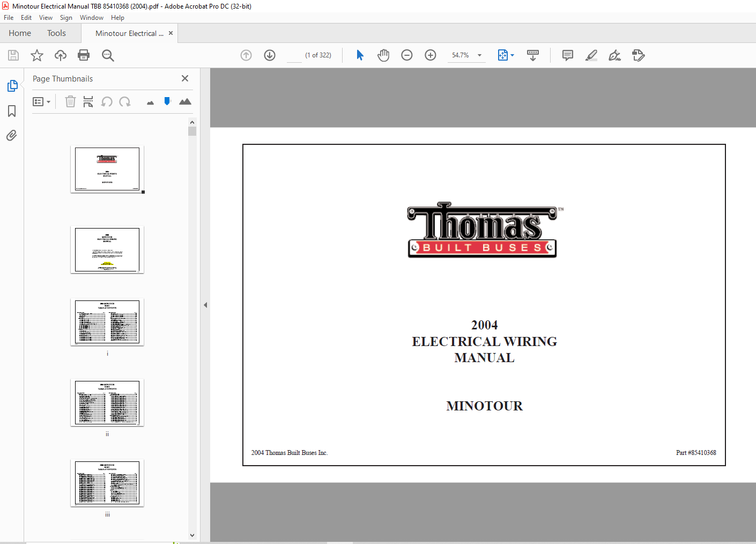The width and height of the screenshot is (756, 544).
Task: Open the Window menu
Action: point(92,18)
